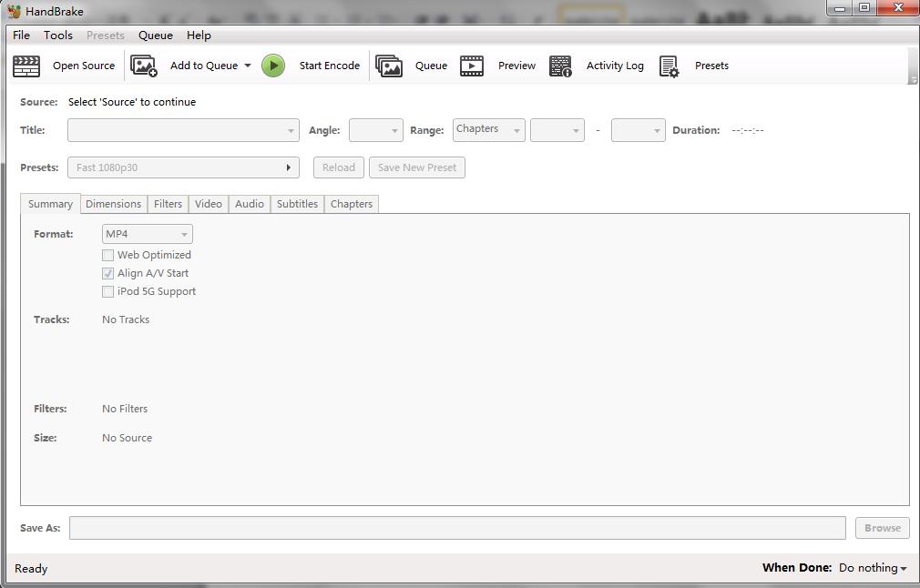
Task: Click the HandBrake app icon in title bar
Action: [14, 11]
